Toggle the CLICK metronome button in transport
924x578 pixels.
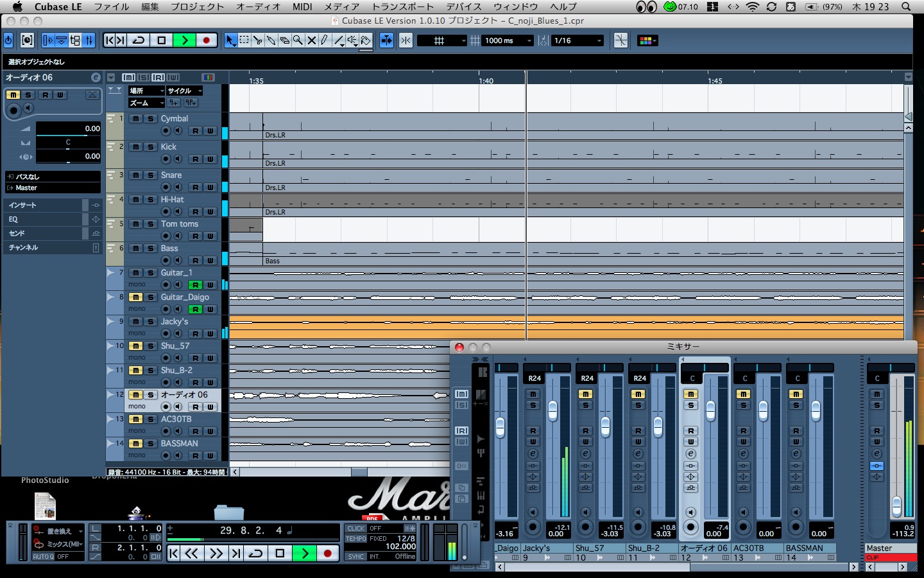pyautogui.click(x=356, y=529)
